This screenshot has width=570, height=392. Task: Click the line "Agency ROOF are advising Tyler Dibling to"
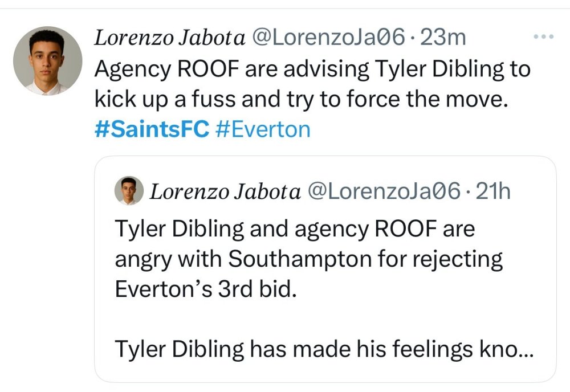point(312,70)
